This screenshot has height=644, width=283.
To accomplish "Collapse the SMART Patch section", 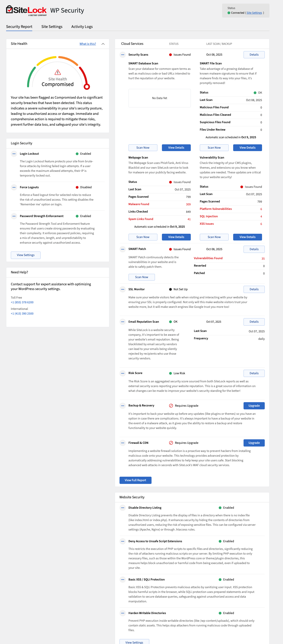I will pyautogui.click(x=122, y=249).
